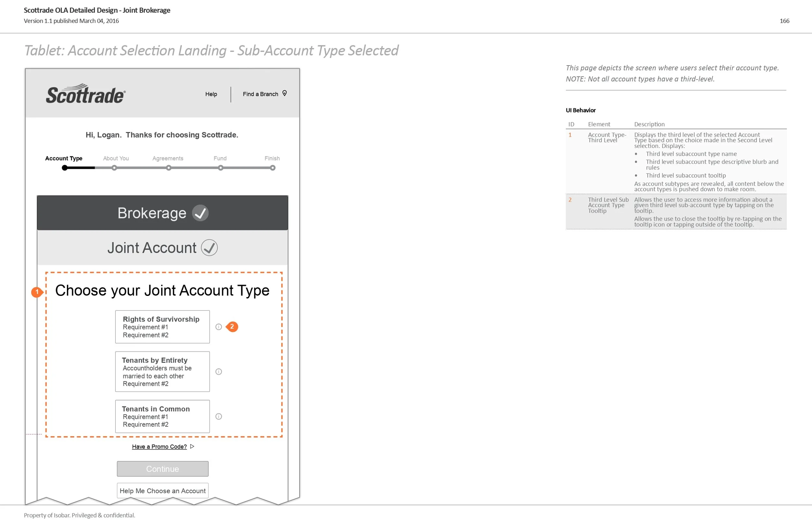Expand the promo code disclosure triangle

click(192, 446)
